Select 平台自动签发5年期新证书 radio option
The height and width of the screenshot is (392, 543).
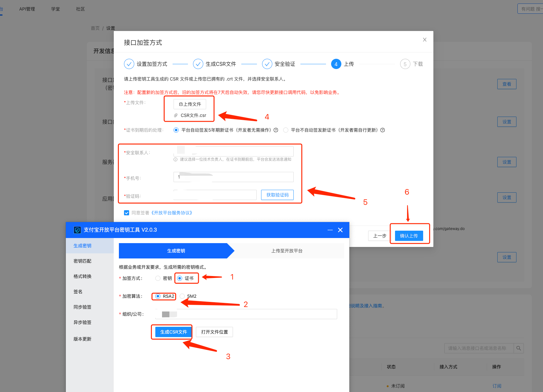click(176, 130)
